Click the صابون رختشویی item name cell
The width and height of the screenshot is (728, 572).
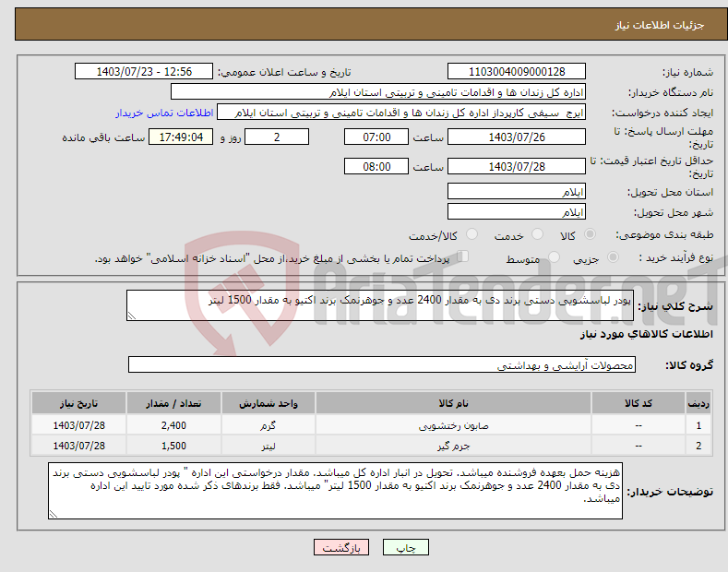(x=453, y=425)
